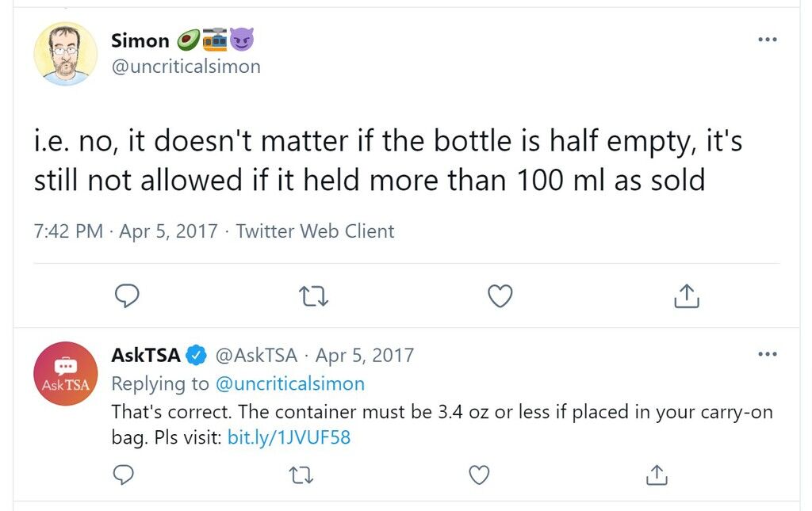This screenshot has height=511, width=812.
Task: Like Simon's tweet about bottle size
Action: (x=500, y=296)
